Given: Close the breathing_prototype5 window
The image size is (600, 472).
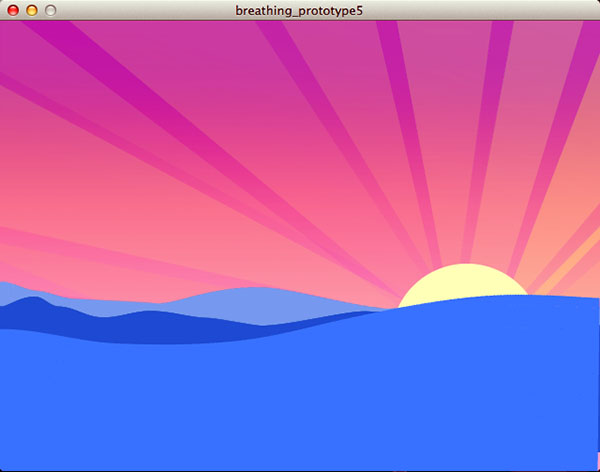Looking at the screenshot, I should [13, 10].
